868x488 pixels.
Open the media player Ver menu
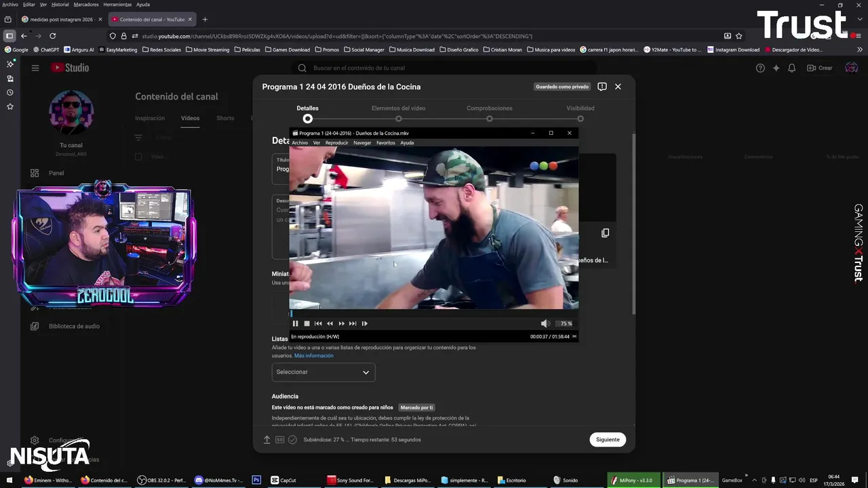tap(317, 143)
